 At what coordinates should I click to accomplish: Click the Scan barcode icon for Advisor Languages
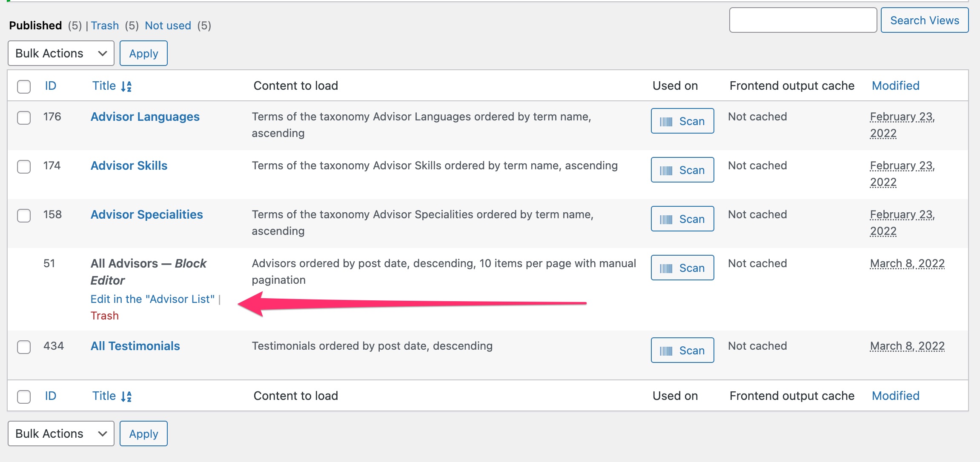point(666,122)
